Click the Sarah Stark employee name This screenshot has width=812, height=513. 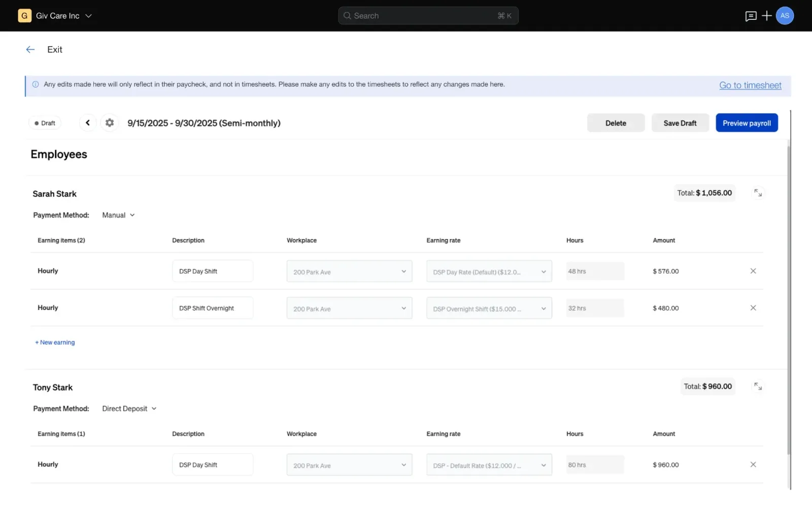coord(55,194)
